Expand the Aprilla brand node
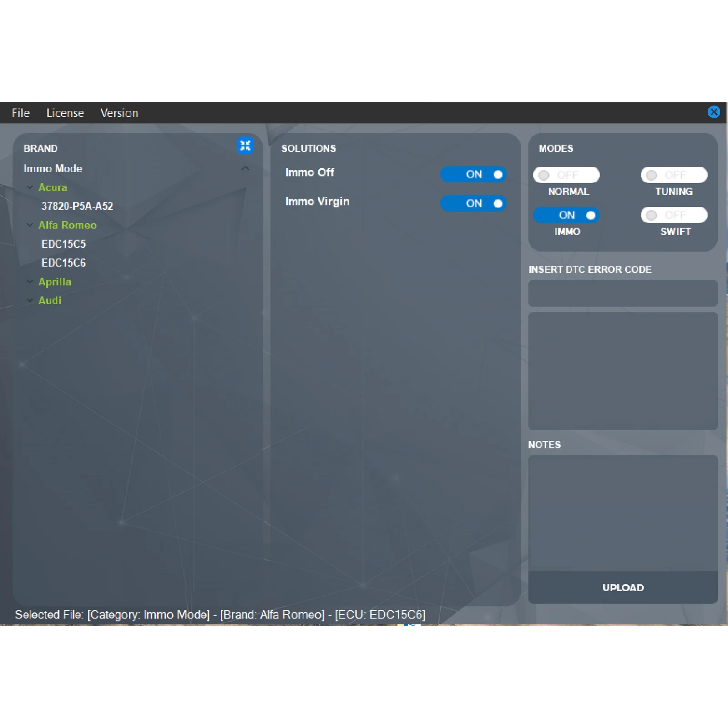The image size is (728, 728). coord(30,282)
